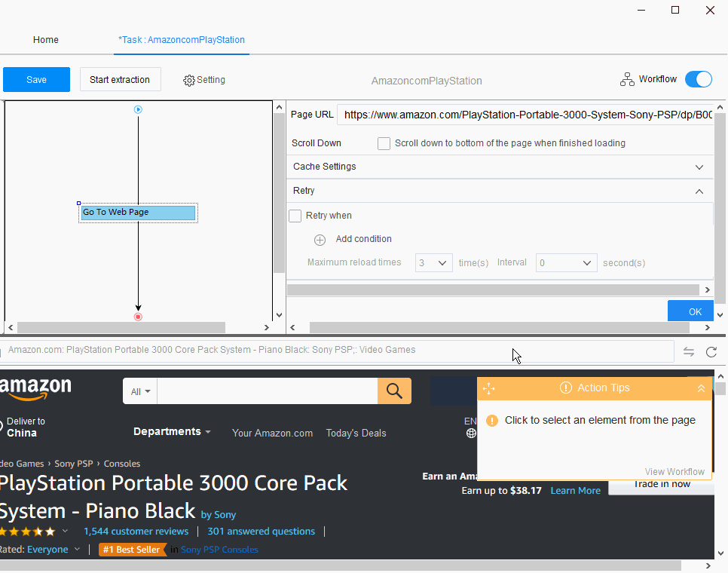The width and height of the screenshot is (728, 573).
Task: Click the browse mode switch arrows icon
Action: coord(689,352)
